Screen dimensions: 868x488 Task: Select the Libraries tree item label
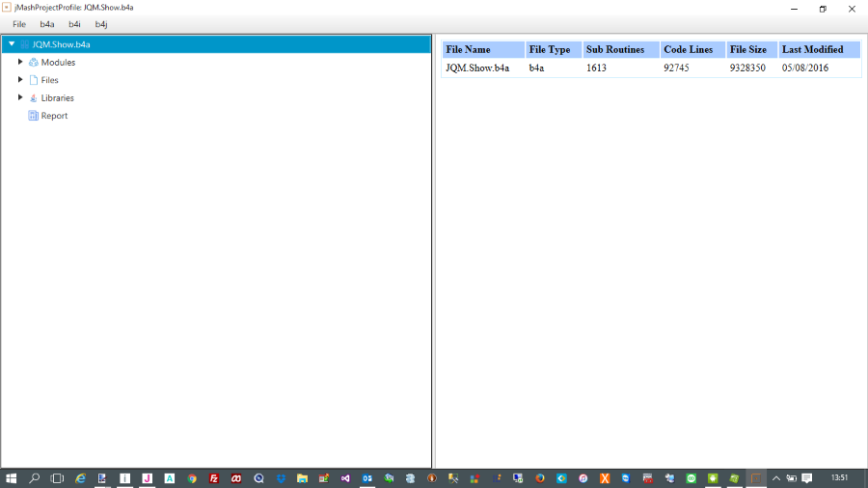(x=58, y=98)
